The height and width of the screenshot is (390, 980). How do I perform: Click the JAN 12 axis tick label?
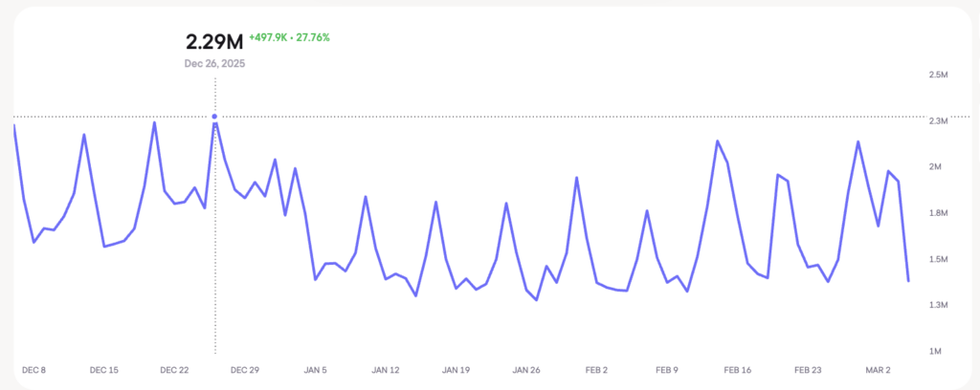click(386, 370)
